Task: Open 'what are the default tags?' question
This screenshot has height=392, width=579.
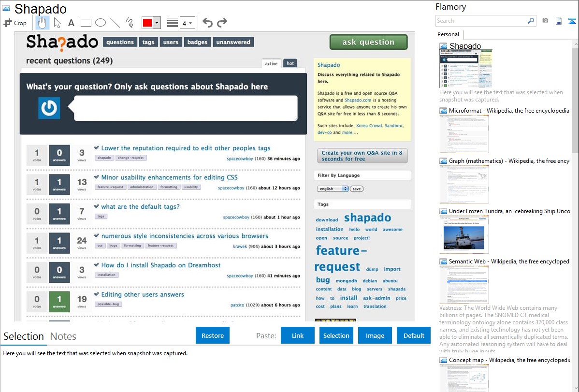Action: point(140,206)
